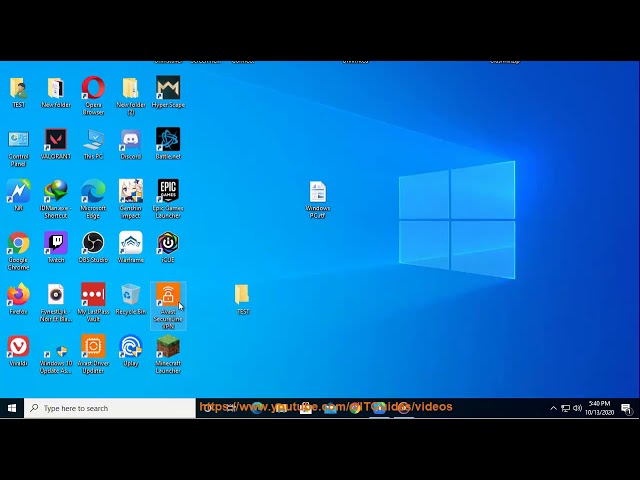Viewport: 640px width, 480px height.
Task: Select the Recycle Bin
Action: [x=130, y=296]
